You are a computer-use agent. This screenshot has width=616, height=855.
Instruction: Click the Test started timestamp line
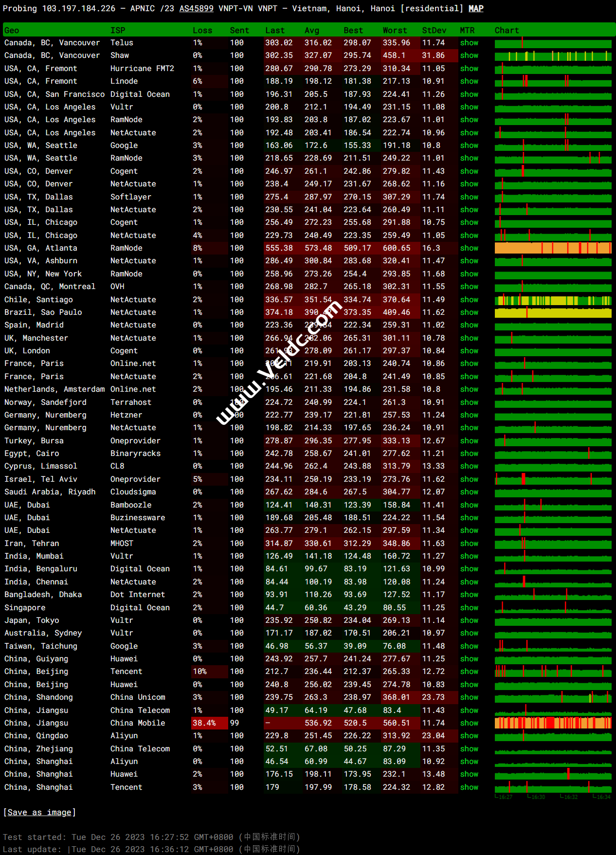coord(151,837)
